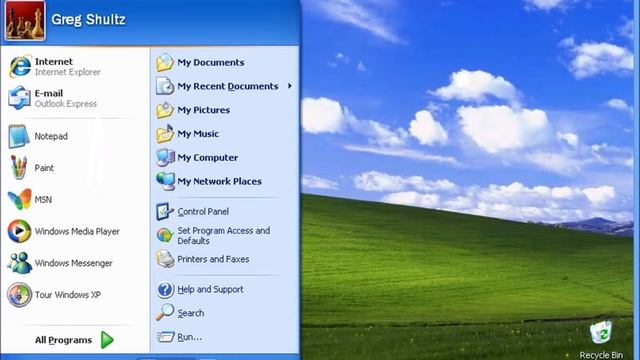
Task: Select Windows Messenger entry text
Action: coord(73,263)
